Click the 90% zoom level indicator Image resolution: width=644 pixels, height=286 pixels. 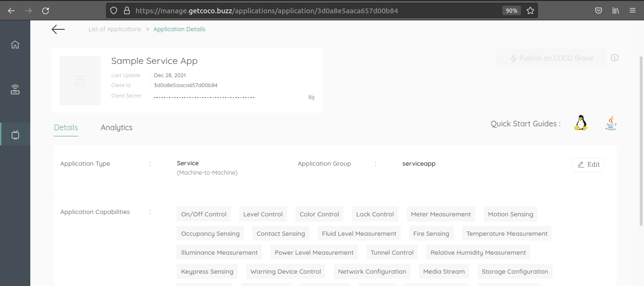click(511, 10)
